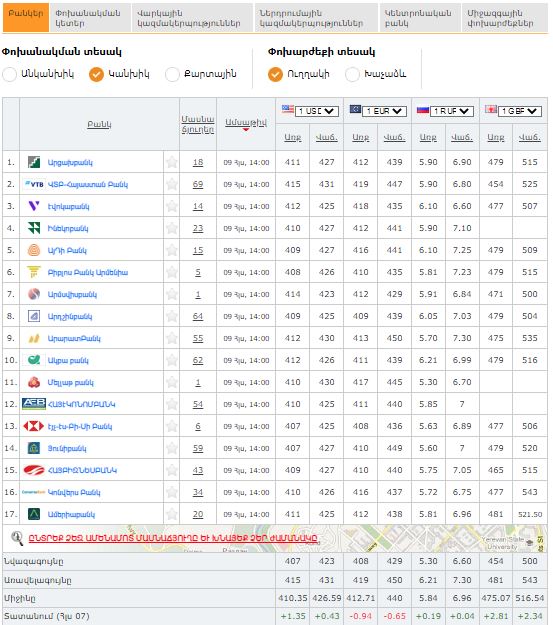Open the 1 EUR currency dropdown
Screen dimensions: 553x625
tap(384, 111)
